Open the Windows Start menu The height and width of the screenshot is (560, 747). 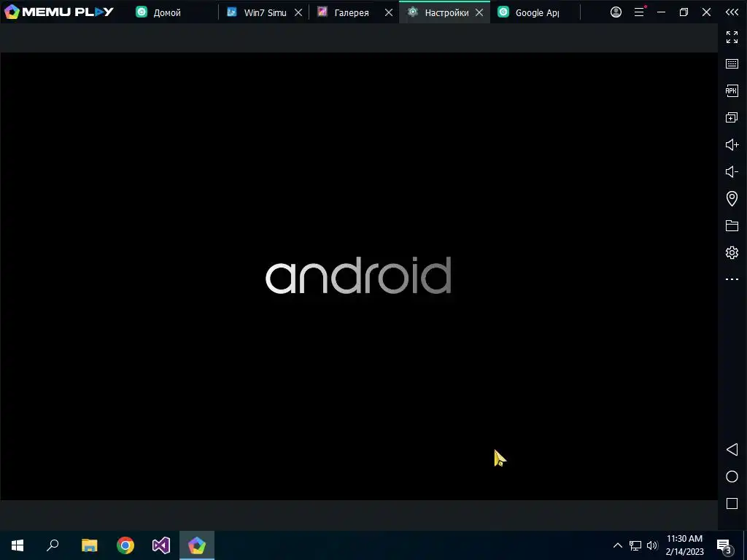pyautogui.click(x=18, y=545)
